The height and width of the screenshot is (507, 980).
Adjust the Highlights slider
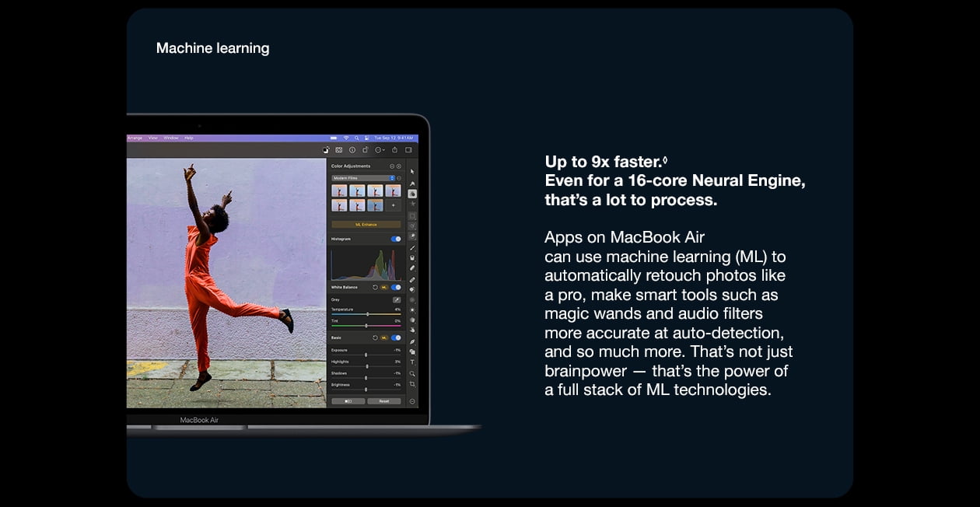pyautogui.click(x=366, y=366)
